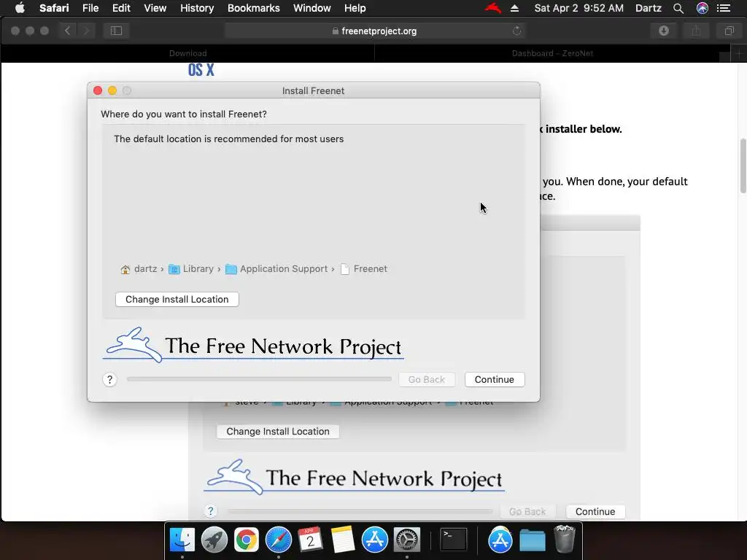Image resolution: width=747 pixels, height=560 pixels.
Task: Switch to the Download tab
Action: [x=187, y=53]
